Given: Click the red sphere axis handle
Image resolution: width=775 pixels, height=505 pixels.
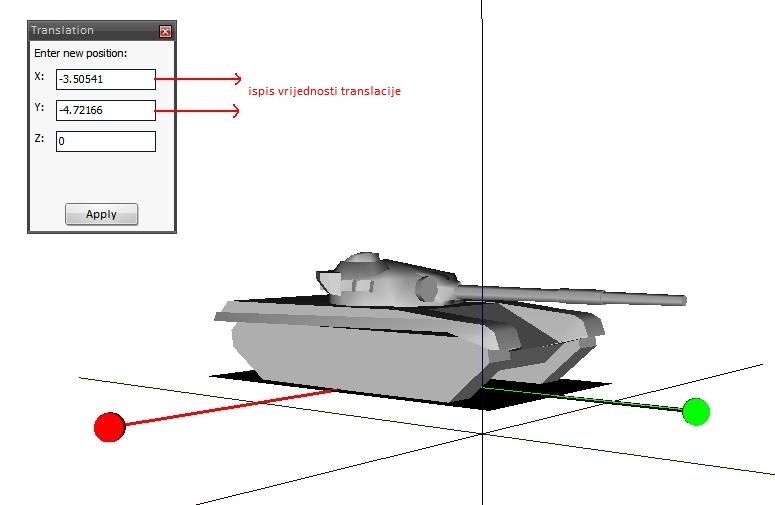Looking at the screenshot, I should pyautogui.click(x=110, y=426).
